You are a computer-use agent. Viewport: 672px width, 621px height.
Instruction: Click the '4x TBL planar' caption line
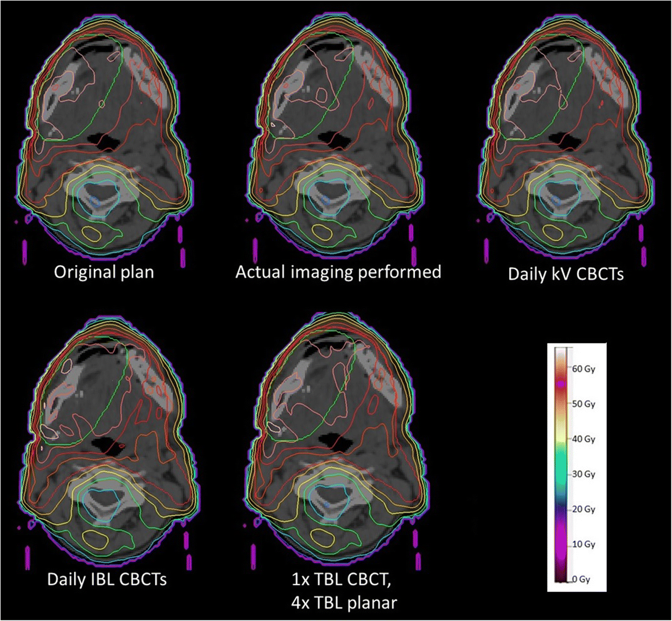point(343,602)
